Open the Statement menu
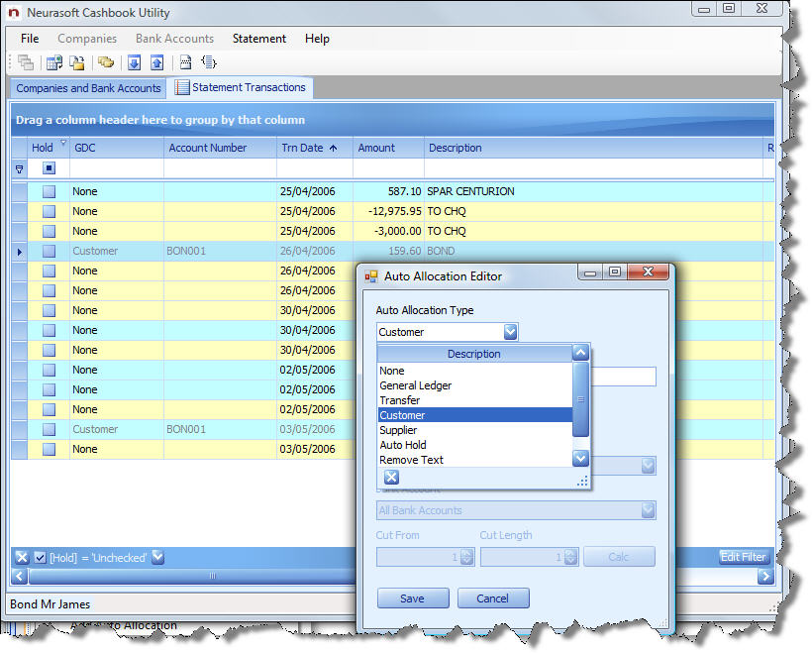This screenshot has width=812, height=653. pos(258,39)
